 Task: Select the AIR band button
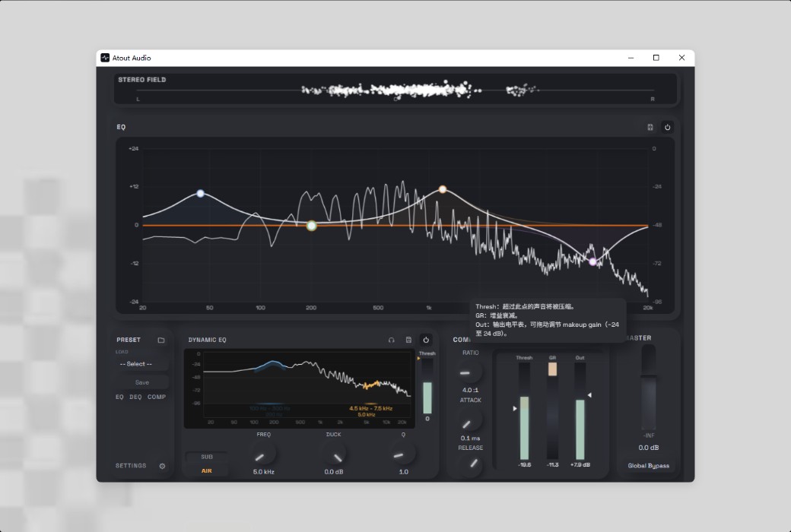pos(207,471)
